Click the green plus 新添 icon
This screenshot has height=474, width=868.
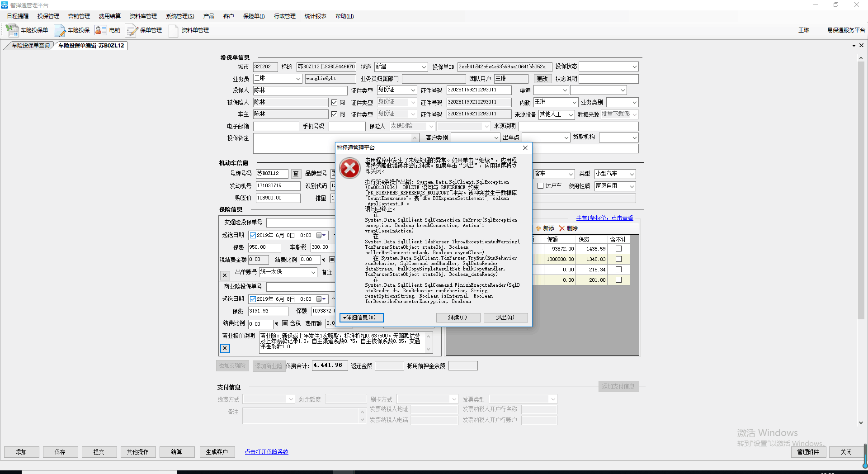[538, 228]
